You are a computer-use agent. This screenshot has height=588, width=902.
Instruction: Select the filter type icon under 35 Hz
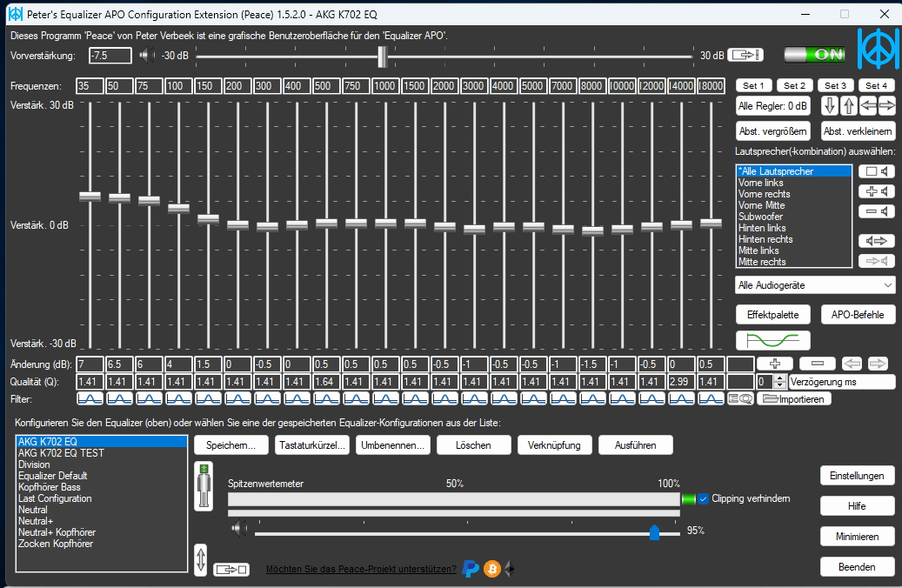90,398
